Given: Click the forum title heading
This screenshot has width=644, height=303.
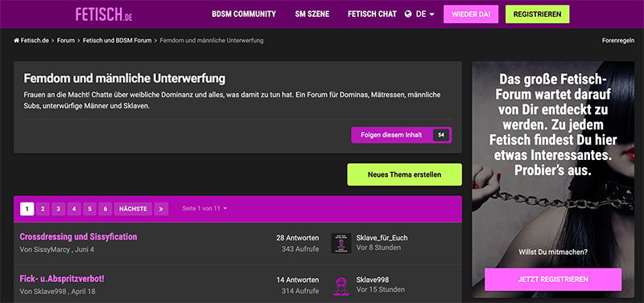Looking at the screenshot, I should pyautogui.click(x=125, y=78).
